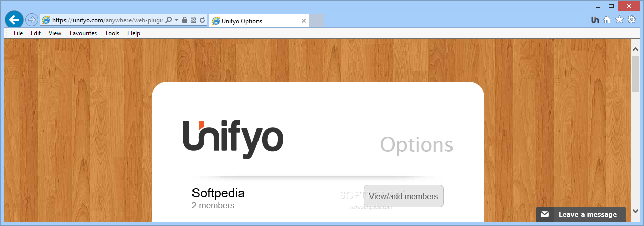Open the Tools gear icon

coord(632,20)
